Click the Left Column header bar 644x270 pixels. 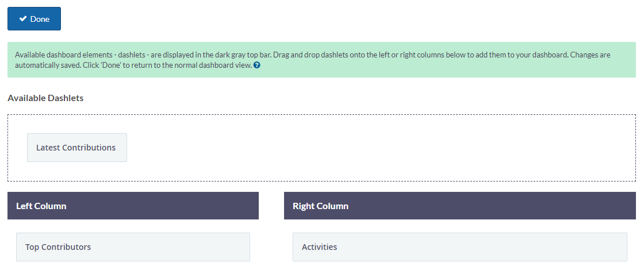(133, 206)
